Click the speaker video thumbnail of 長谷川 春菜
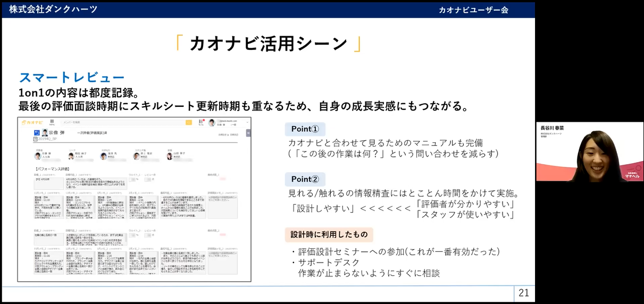Image resolution: width=644 pixels, height=304 pixels. pyautogui.click(x=590, y=152)
